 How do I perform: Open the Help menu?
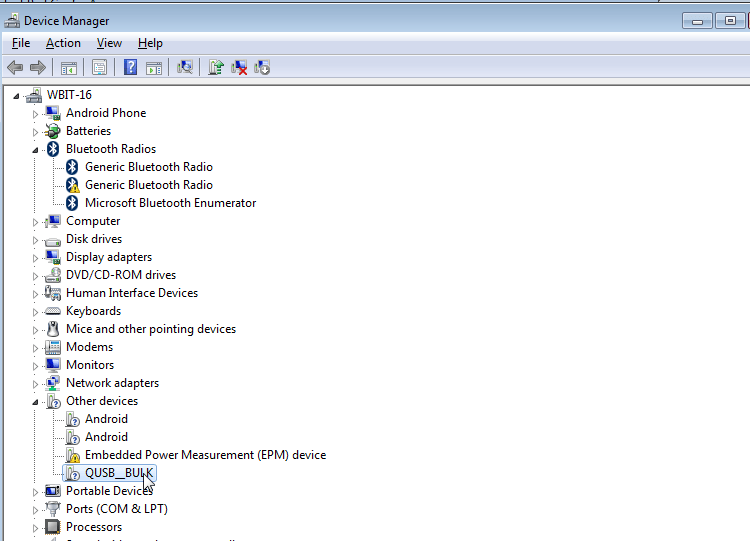150,43
